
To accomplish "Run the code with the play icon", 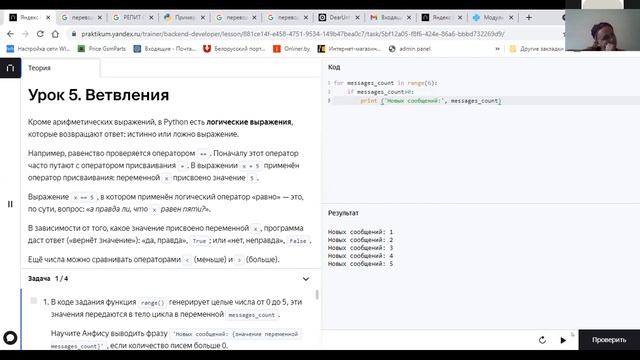I will coord(563,340).
